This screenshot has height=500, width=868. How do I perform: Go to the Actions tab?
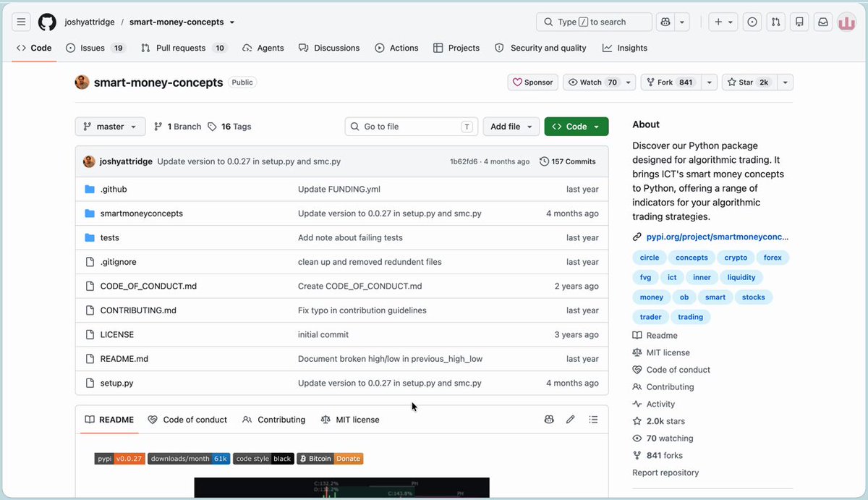pos(396,48)
